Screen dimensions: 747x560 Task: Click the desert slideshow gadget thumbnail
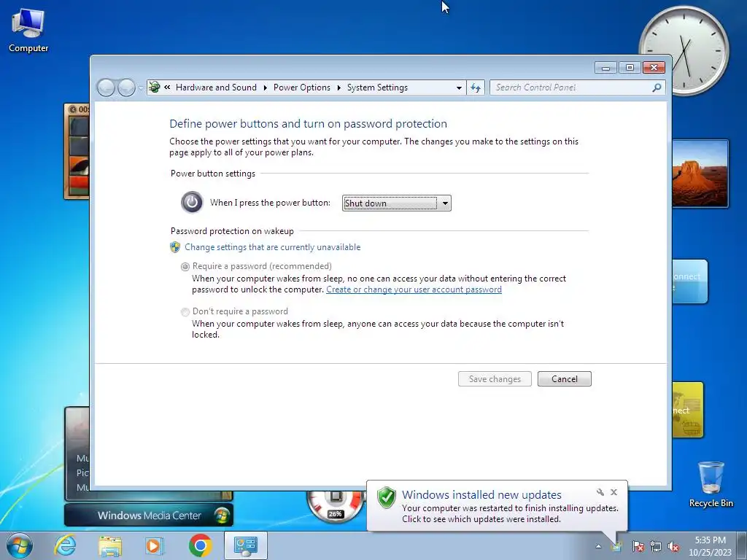[x=700, y=174]
